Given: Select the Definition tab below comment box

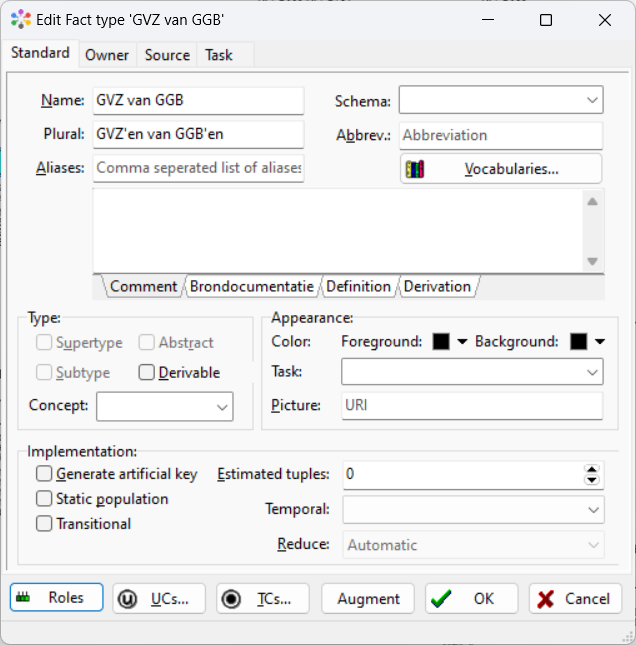Looking at the screenshot, I should (x=358, y=286).
